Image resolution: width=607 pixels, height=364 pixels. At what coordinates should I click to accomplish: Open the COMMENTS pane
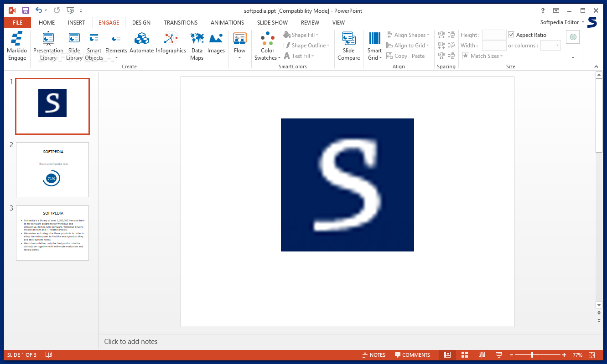[x=413, y=355]
